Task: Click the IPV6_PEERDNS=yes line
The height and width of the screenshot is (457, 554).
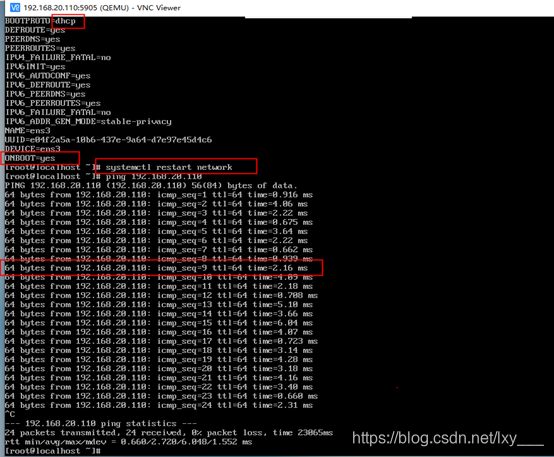Action: pos(45,94)
